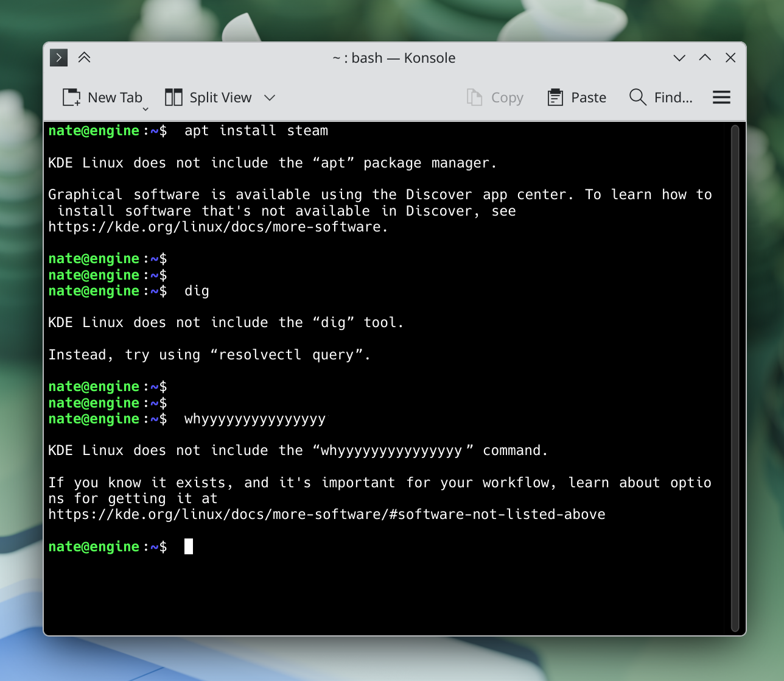Open the Find search tool
Screen dimensions: 784x681
(660, 97)
